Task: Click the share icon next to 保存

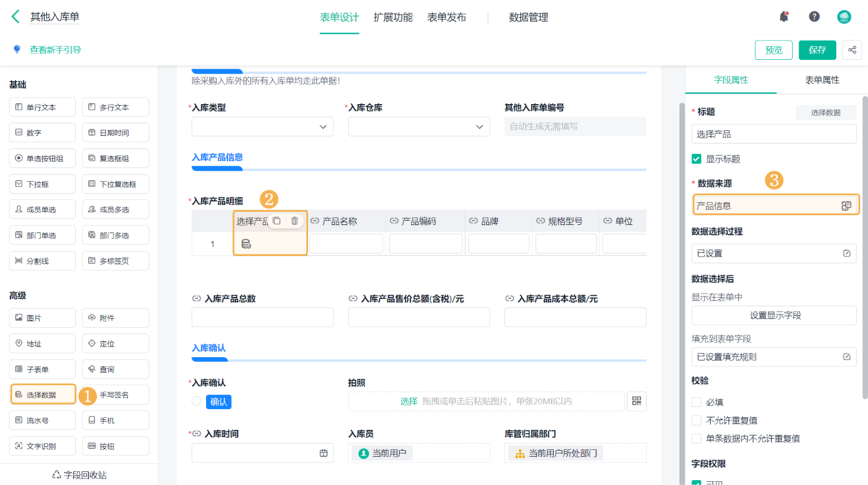Action: [853, 50]
